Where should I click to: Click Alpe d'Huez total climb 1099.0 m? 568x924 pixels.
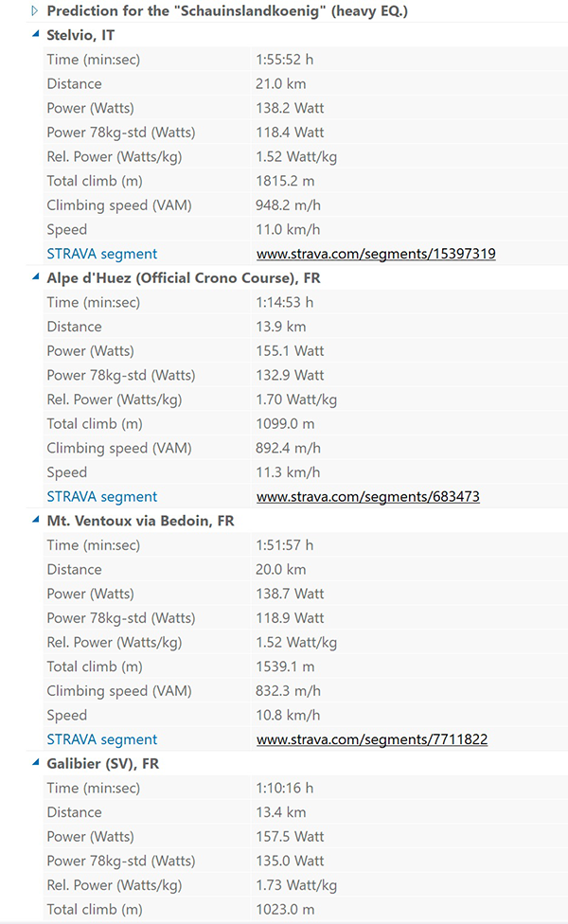pos(285,424)
